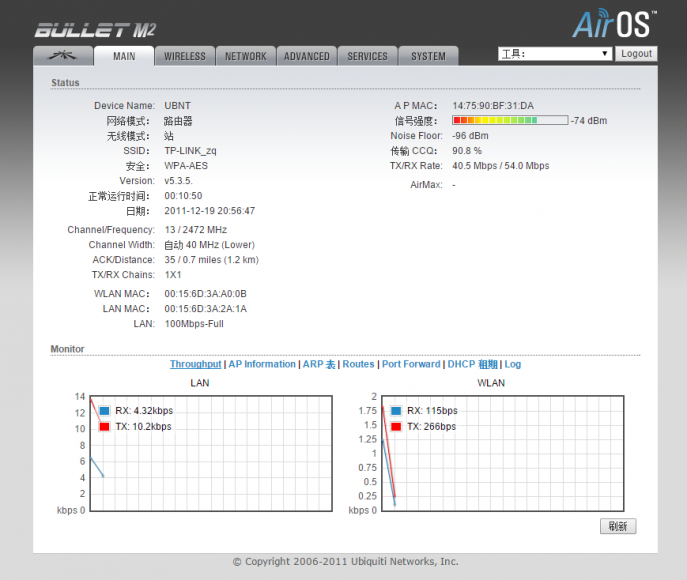The image size is (687, 580).
Task: Switch to the SYSTEM tab
Action: (428, 56)
